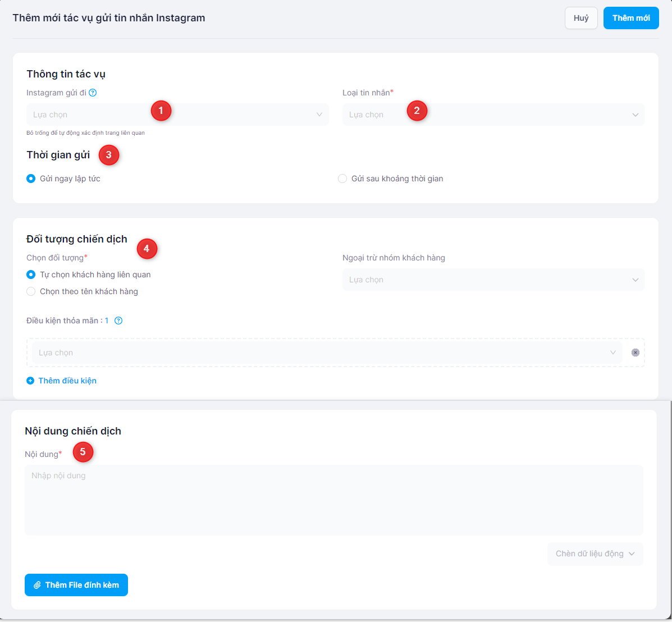
Task: Click red step marker number 1
Action: 161,111
